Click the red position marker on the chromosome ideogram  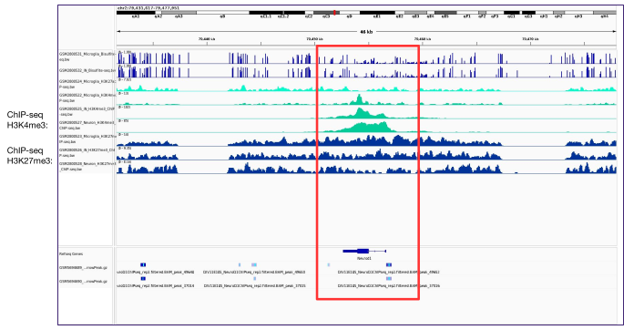click(334, 13)
